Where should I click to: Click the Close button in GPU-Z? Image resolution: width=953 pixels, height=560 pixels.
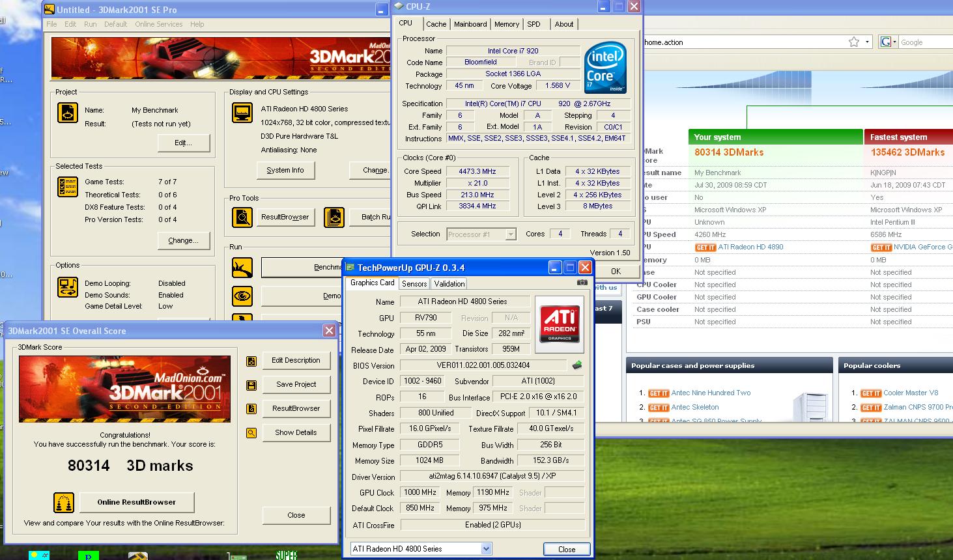(567, 549)
